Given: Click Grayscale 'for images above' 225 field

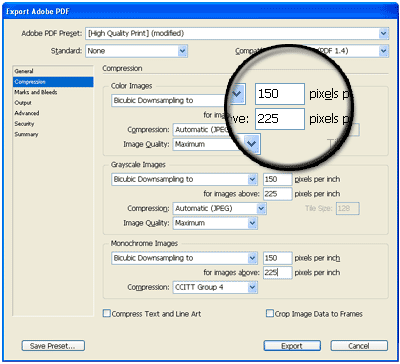Looking at the screenshot, I should click(277, 194).
